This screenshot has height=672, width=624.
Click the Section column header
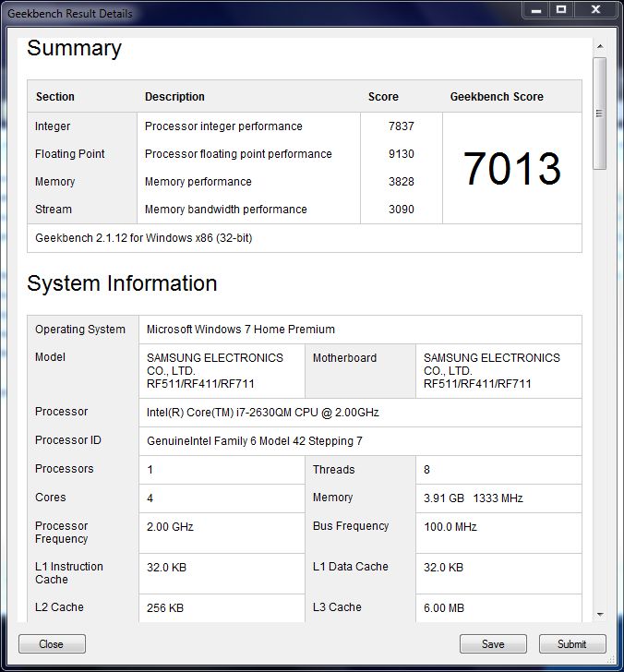(55, 97)
